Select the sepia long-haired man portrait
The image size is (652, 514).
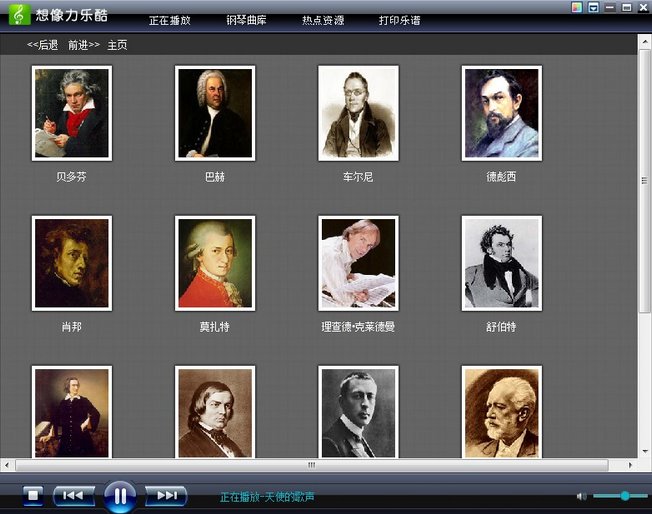point(215,412)
